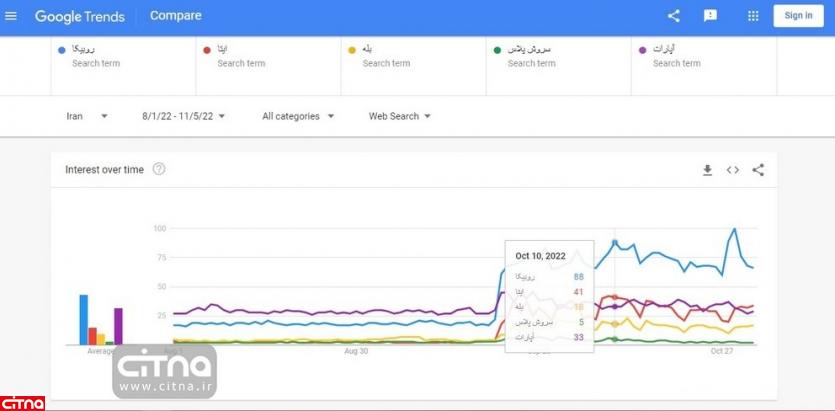Image resolution: width=835 pixels, height=411 pixels.
Task: Open the send feedback icon in header
Action: [x=710, y=16]
